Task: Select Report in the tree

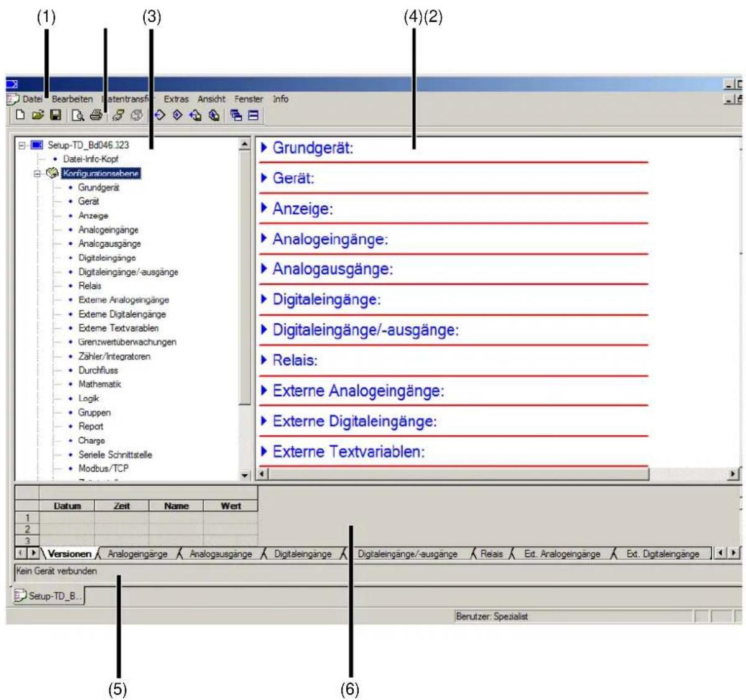Action: pos(91,426)
